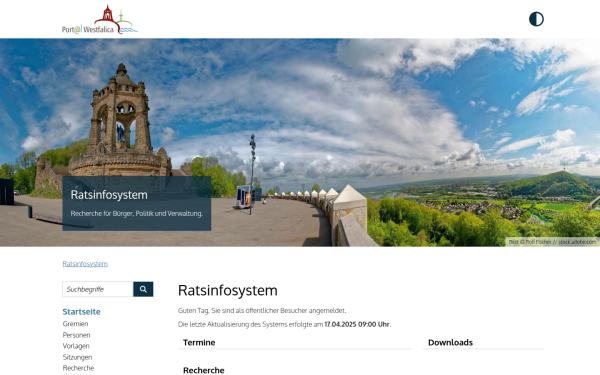The height and width of the screenshot is (375, 600).
Task: Click the Recherche section heading
Action: 204,370
